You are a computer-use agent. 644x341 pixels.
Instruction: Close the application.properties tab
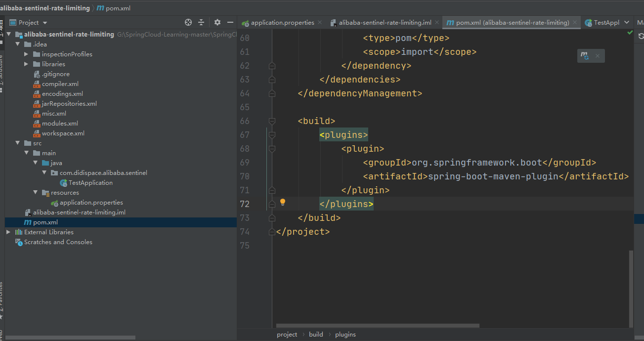click(x=320, y=23)
